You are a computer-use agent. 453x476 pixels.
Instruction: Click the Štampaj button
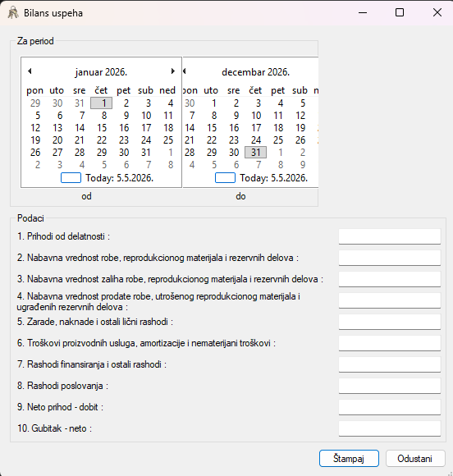349,459
